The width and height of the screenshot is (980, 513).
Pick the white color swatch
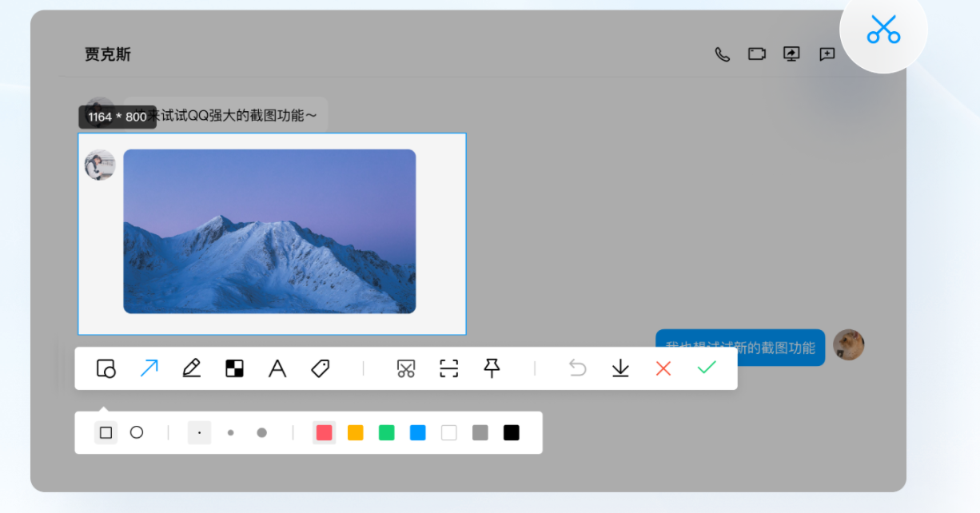tap(449, 432)
